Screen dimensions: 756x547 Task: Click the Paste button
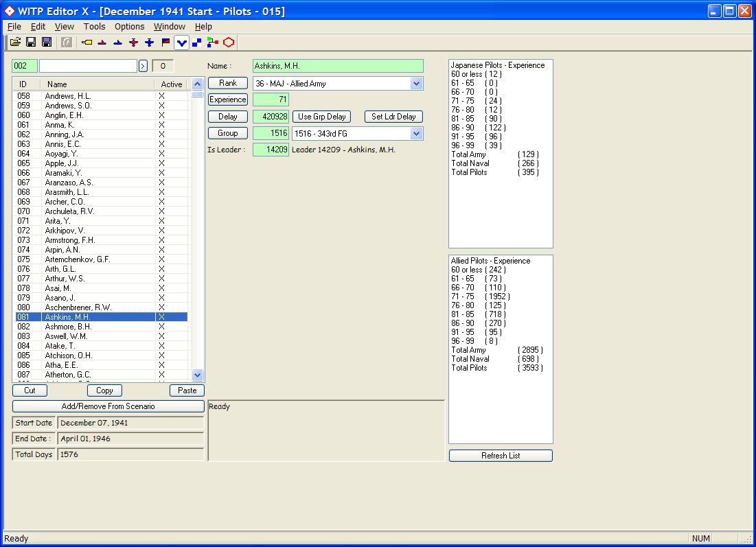point(187,391)
